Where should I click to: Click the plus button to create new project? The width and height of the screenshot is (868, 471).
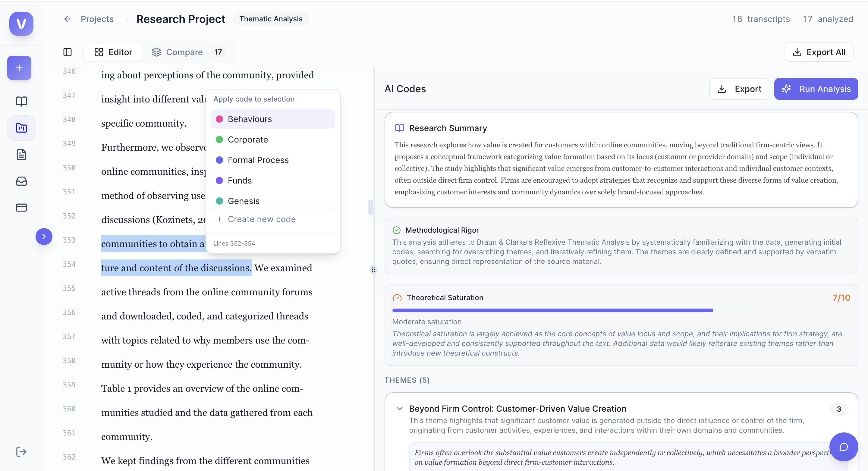[x=19, y=68]
